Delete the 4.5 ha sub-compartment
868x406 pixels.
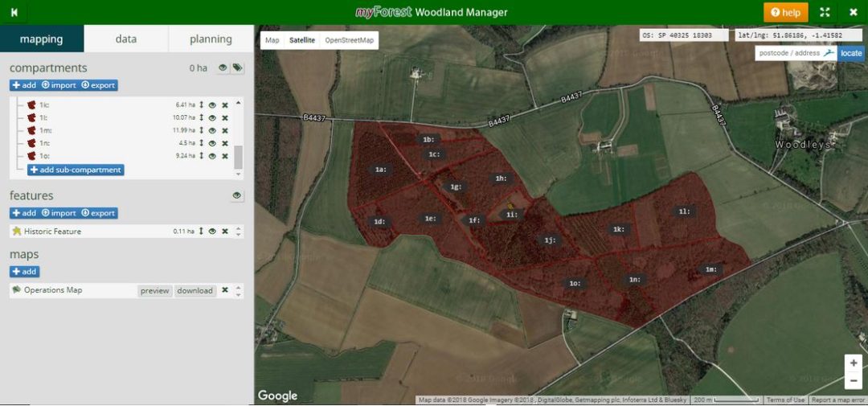pyautogui.click(x=225, y=143)
